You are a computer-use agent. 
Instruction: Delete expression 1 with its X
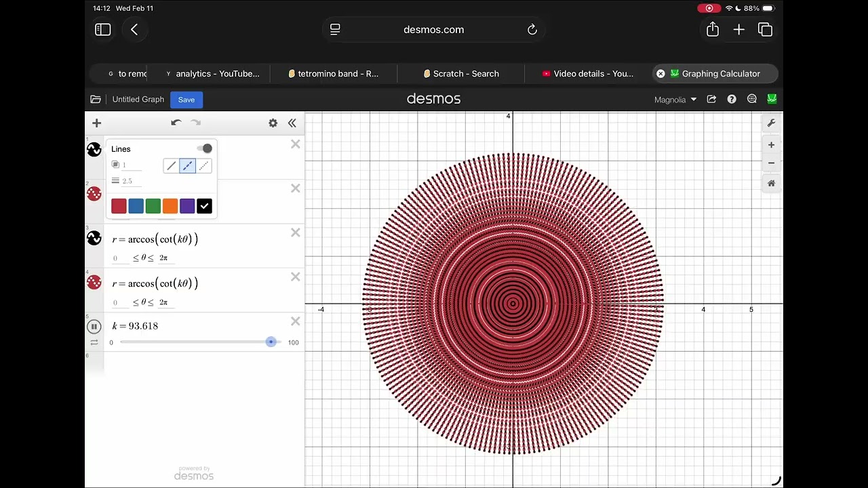(x=295, y=144)
